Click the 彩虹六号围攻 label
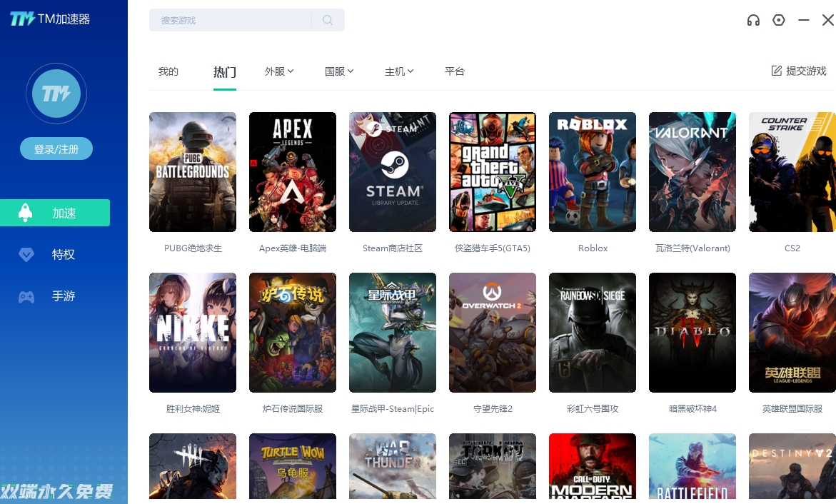 tap(593, 408)
